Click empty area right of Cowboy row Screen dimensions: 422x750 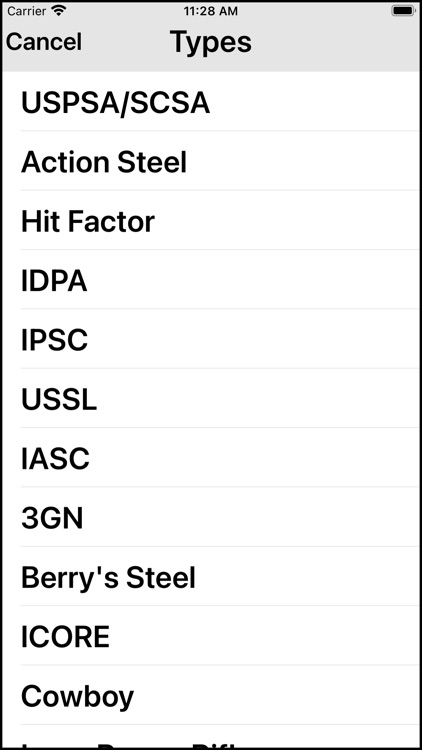point(277,695)
